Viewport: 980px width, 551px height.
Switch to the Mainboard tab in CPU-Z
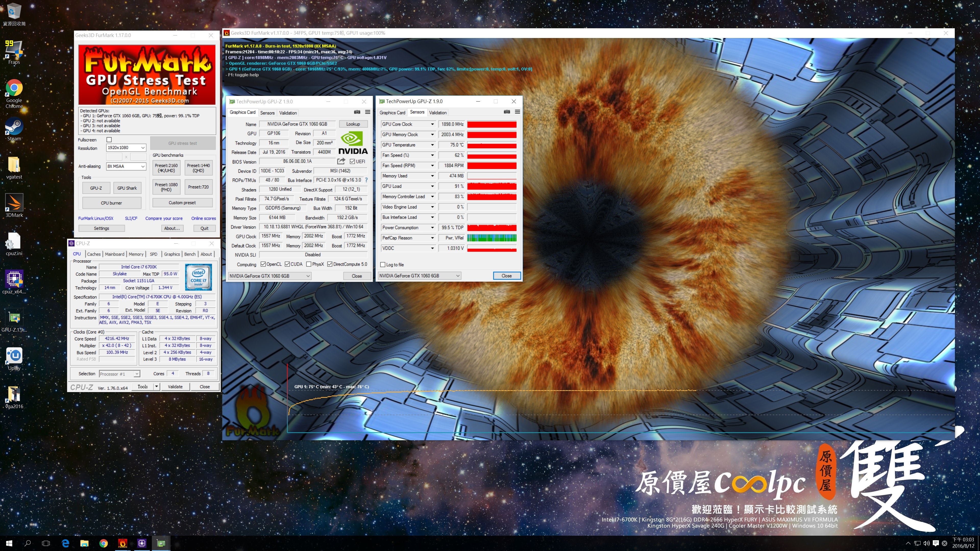115,254
